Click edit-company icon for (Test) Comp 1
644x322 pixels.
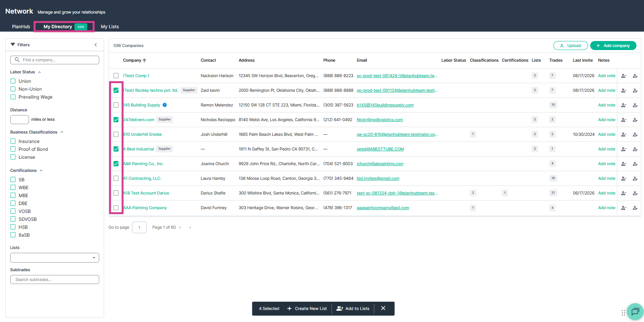point(635,76)
